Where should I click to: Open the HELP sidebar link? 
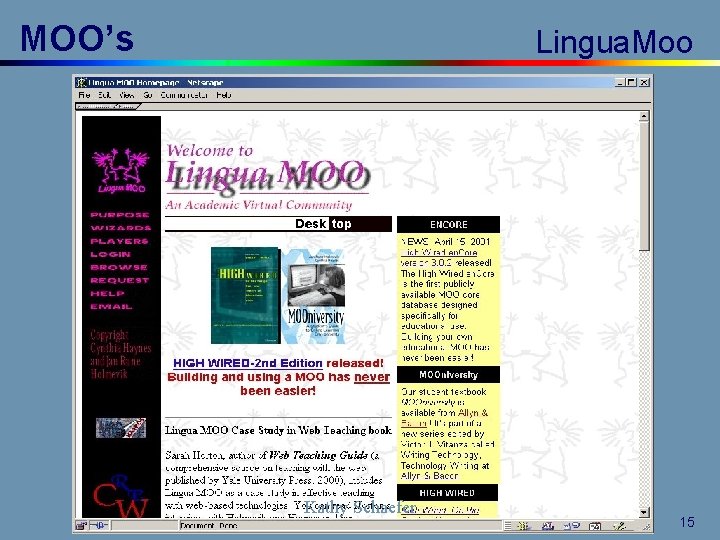click(107, 293)
